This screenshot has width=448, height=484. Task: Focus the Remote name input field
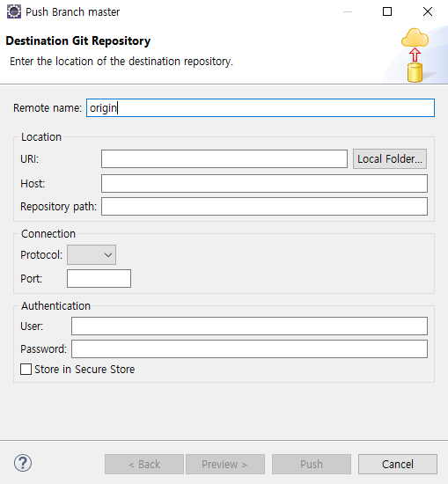click(x=261, y=107)
